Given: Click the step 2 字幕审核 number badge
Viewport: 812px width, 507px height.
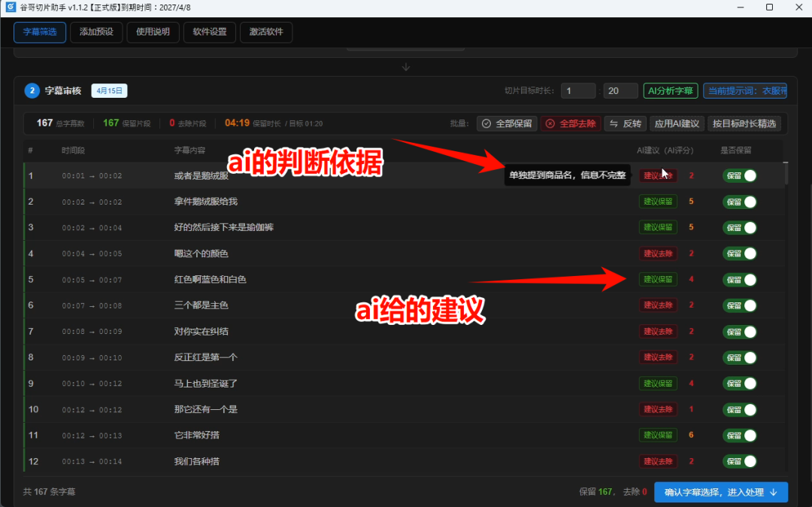Looking at the screenshot, I should tap(32, 90).
